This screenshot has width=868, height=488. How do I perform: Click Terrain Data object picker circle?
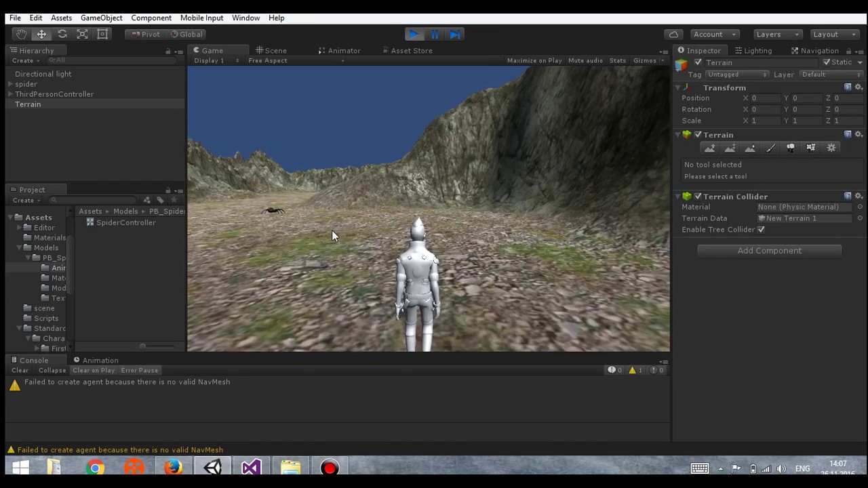[860, 218]
